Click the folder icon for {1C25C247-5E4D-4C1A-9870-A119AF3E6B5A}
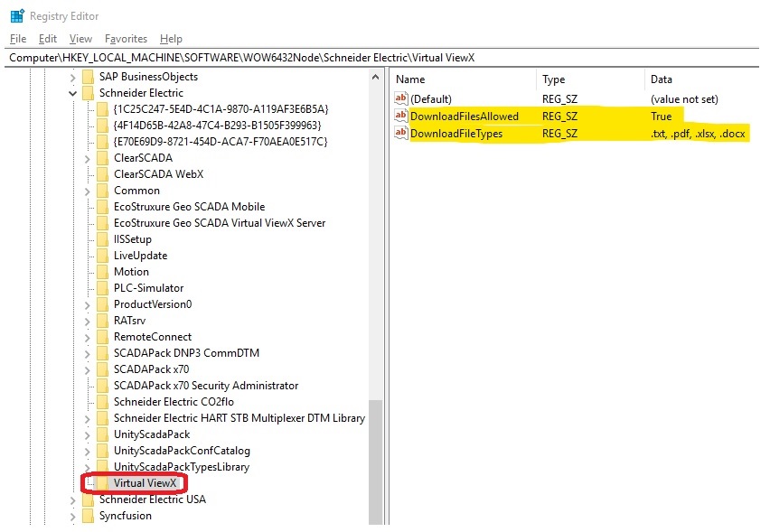Viewport: 770px width, 532px height. 103,109
